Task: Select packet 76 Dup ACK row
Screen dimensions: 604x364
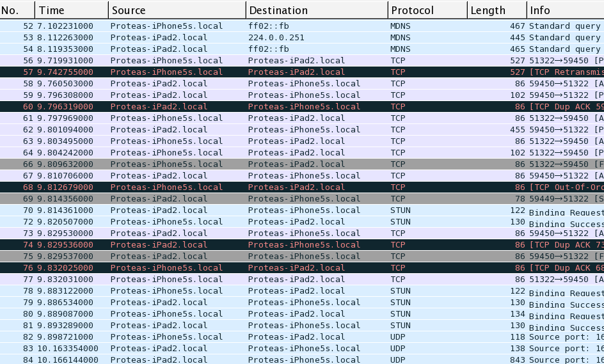Action: 302,268
